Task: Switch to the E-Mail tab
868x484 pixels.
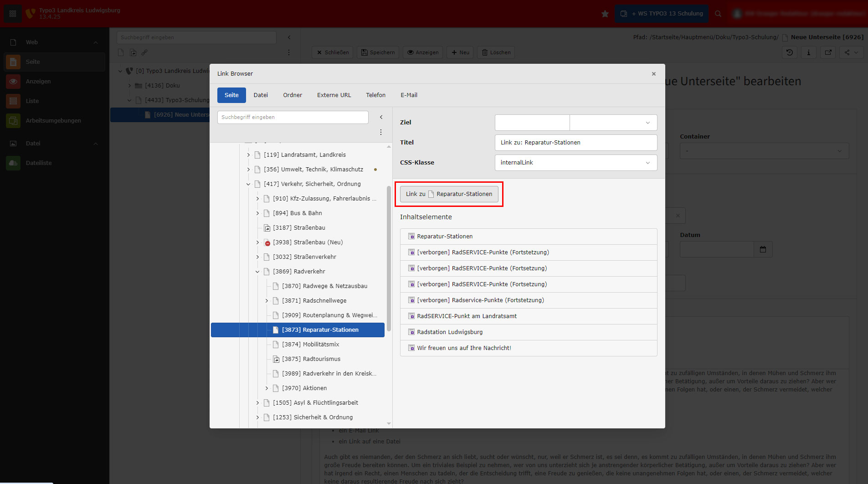Action: [409, 95]
